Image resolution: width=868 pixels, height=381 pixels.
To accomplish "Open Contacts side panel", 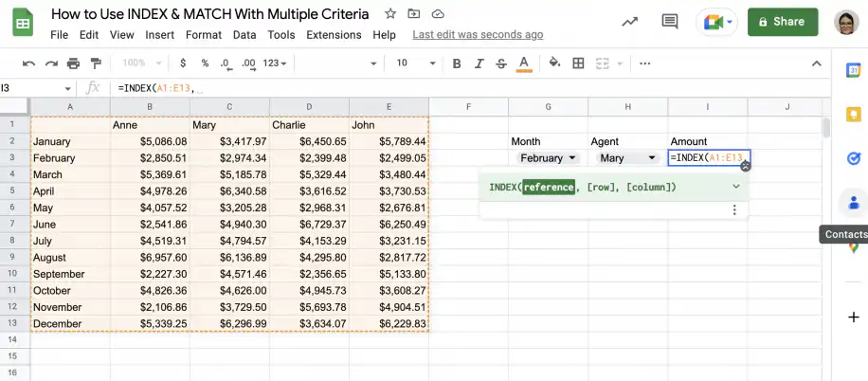I will point(854,203).
